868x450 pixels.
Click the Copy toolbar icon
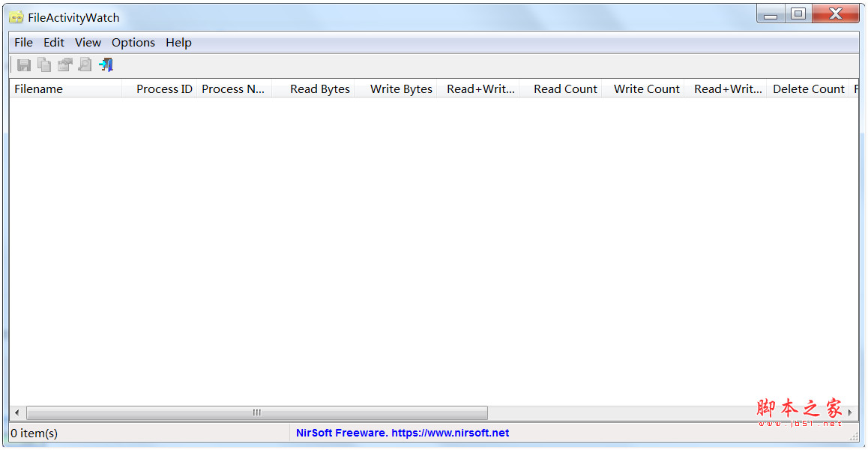tap(43, 64)
